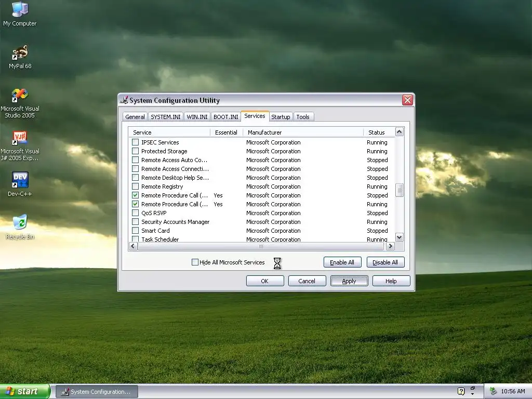The image size is (532, 399).
Task: Check the IPSEC Services checkbox
Action: 135,142
